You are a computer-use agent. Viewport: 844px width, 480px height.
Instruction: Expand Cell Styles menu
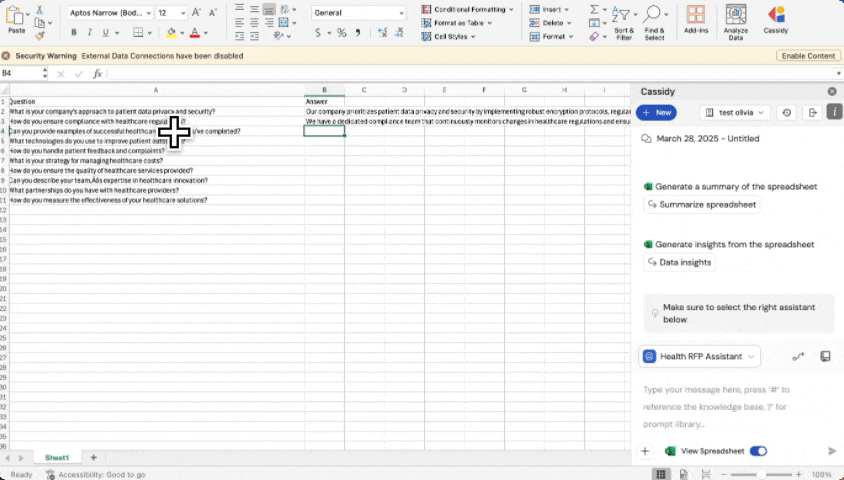(x=449, y=37)
